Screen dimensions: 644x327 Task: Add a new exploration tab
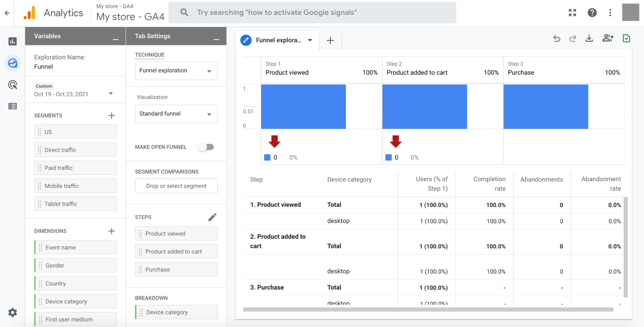click(x=330, y=40)
